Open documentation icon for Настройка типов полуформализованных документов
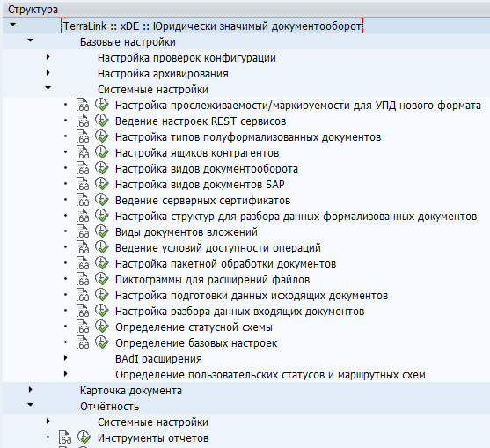Image resolution: width=490 pixels, height=448 pixels. [83, 136]
